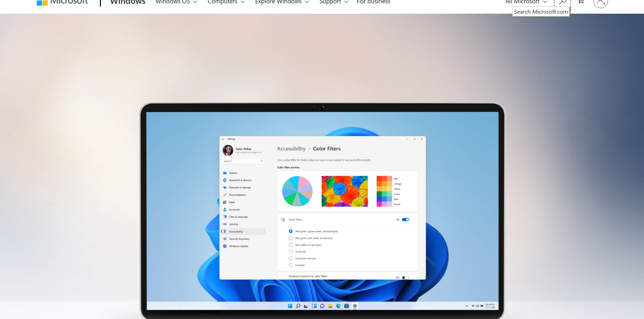This screenshot has height=319, width=644.
Task: Open Microsoft Store on the taskbar
Action: [346, 306]
